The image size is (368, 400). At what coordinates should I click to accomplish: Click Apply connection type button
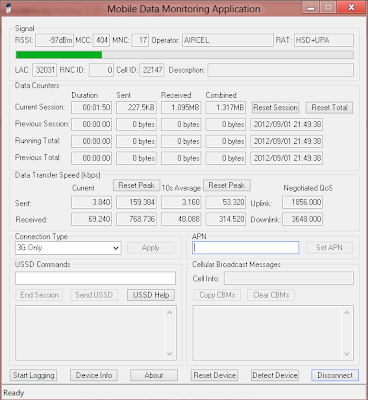[x=151, y=248]
